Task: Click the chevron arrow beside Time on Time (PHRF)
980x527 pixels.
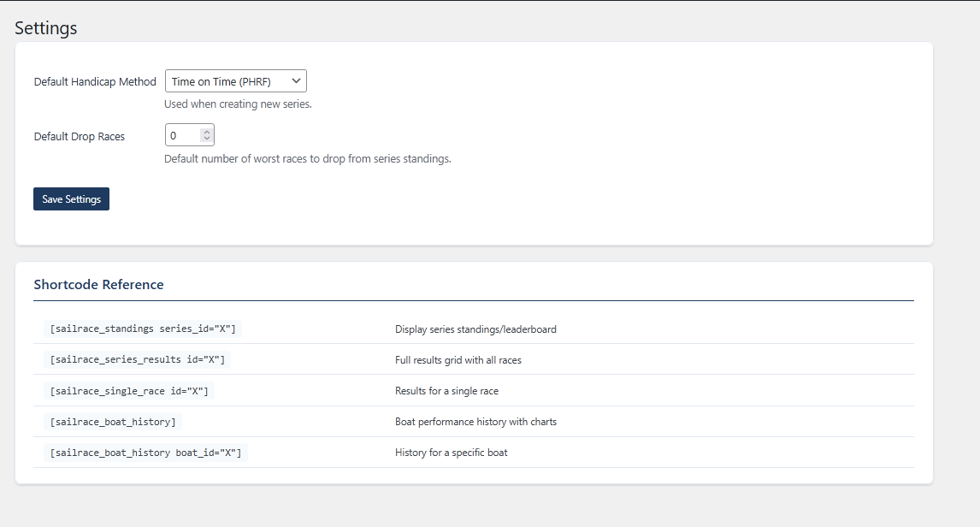Action: 296,81
